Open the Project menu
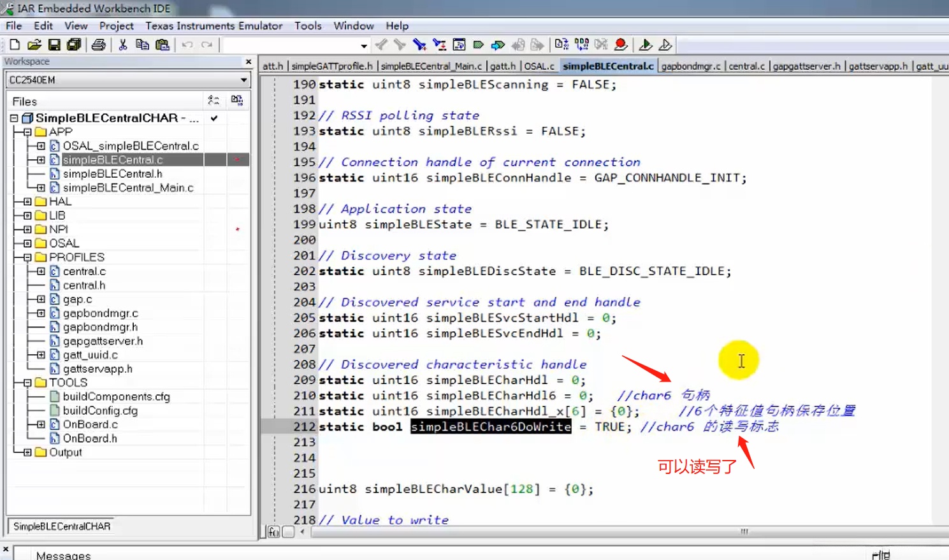This screenshot has width=949, height=560. click(x=116, y=26)
